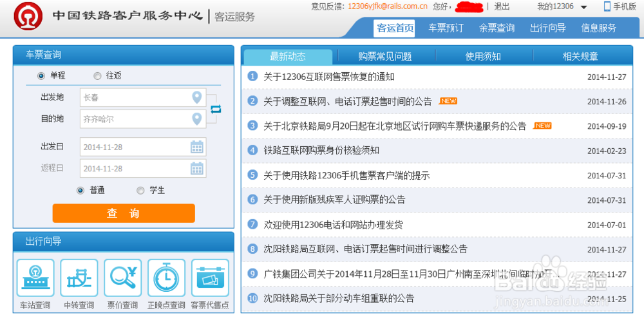Open calendar for 返程日 date

coord(197,168)
